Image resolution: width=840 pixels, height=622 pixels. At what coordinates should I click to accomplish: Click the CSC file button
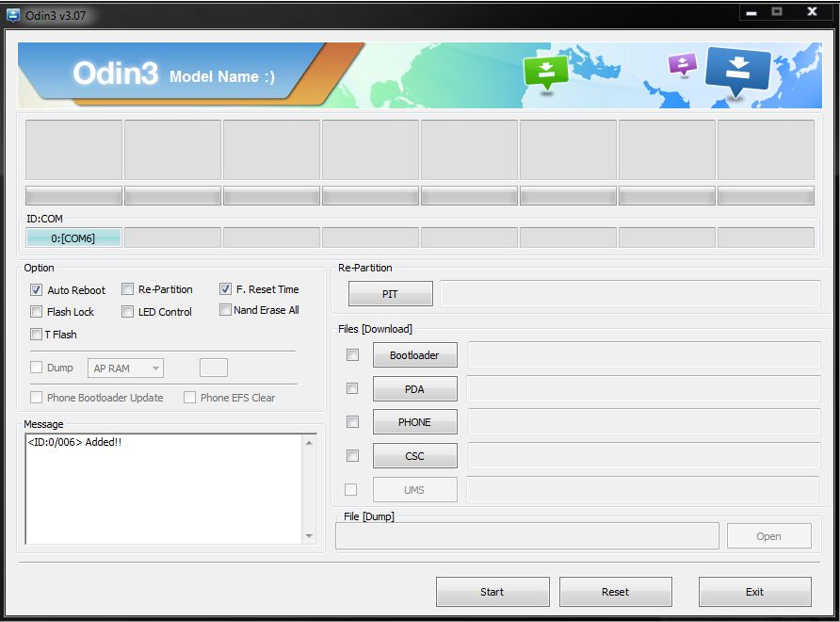click(x=415, y=456)
